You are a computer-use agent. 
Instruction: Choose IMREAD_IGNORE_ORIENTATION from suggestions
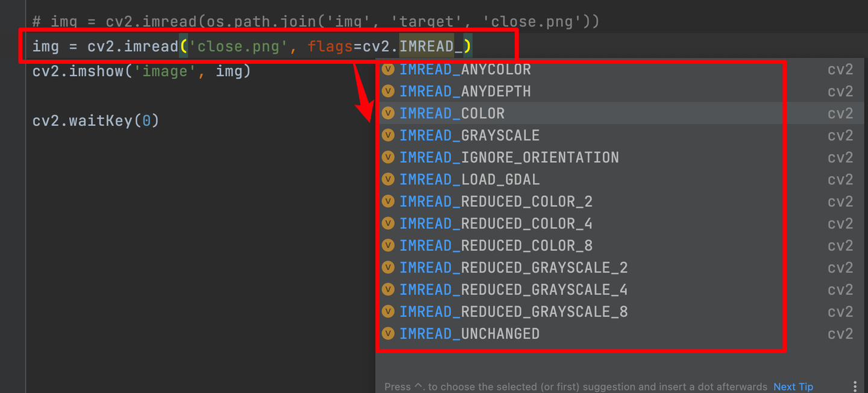[509, 157]
